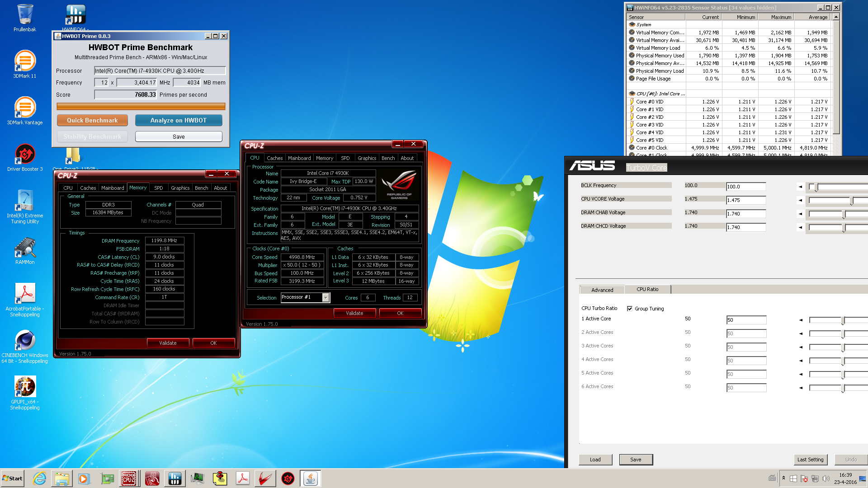The width and height of the screenshot is (868, 488).
Task: Click OK in the Memory CPU-Z window
Action: (213, 343)
